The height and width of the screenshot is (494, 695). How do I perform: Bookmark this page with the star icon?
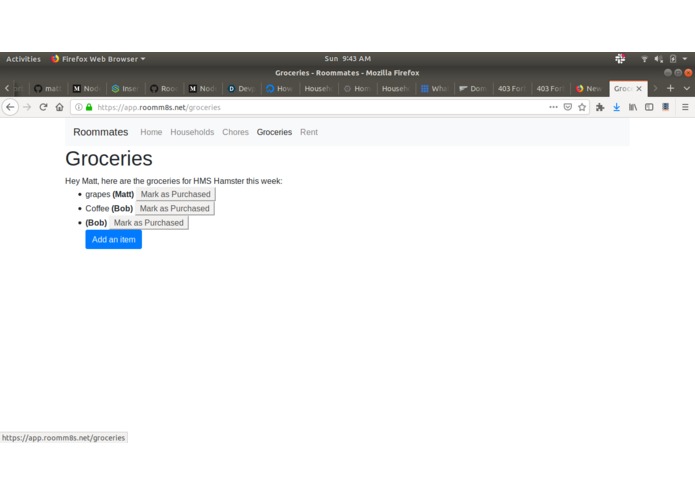point(582,107)
